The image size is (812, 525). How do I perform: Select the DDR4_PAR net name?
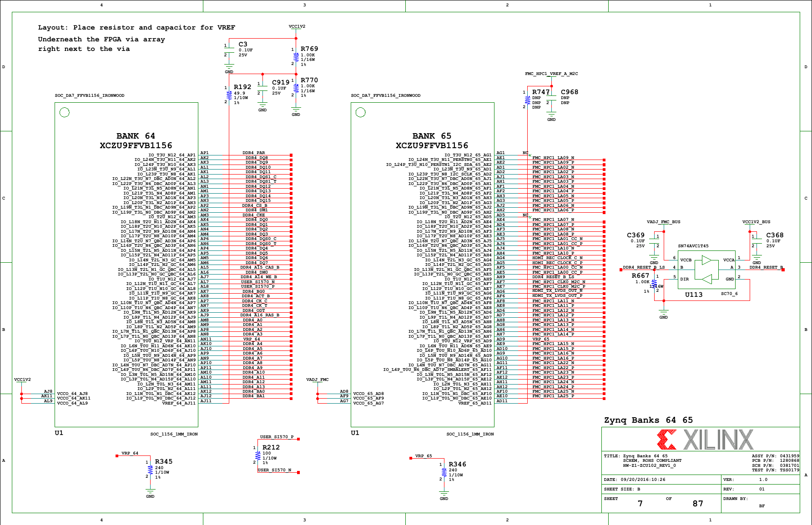(x=254, y=153)
